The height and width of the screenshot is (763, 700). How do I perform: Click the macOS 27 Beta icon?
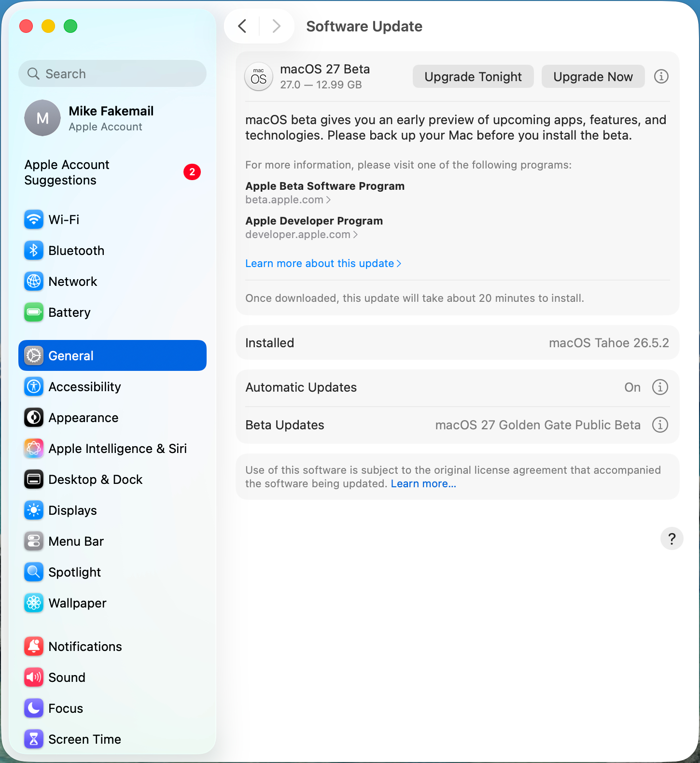(259, 76)
